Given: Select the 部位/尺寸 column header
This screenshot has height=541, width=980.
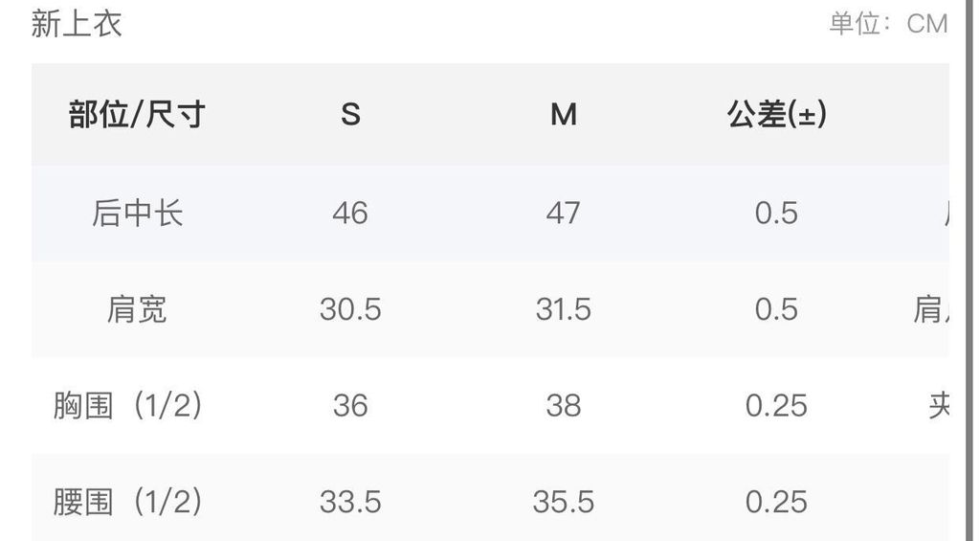Looking at the screenshot, I should click(137, 115).
